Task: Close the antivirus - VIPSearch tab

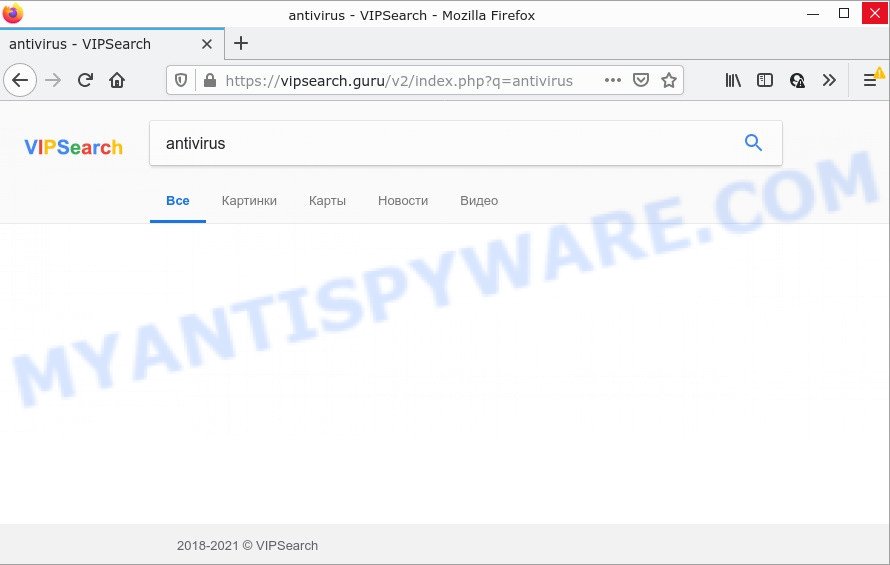Action: (207, 44)
